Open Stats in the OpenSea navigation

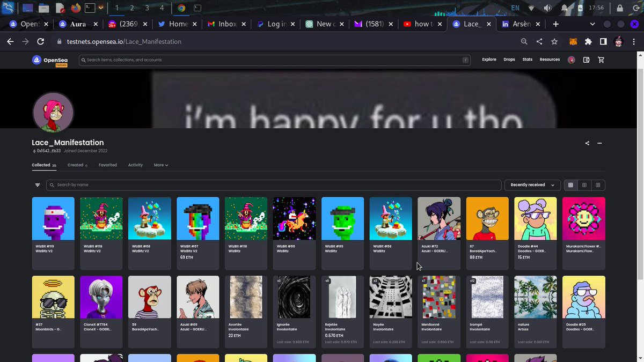pos(528,60)
